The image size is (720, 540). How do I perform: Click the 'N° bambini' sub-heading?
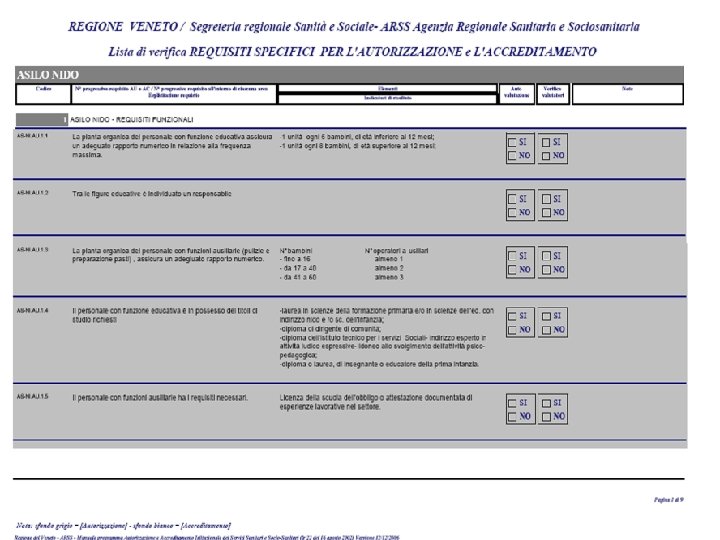click(296, 251)
